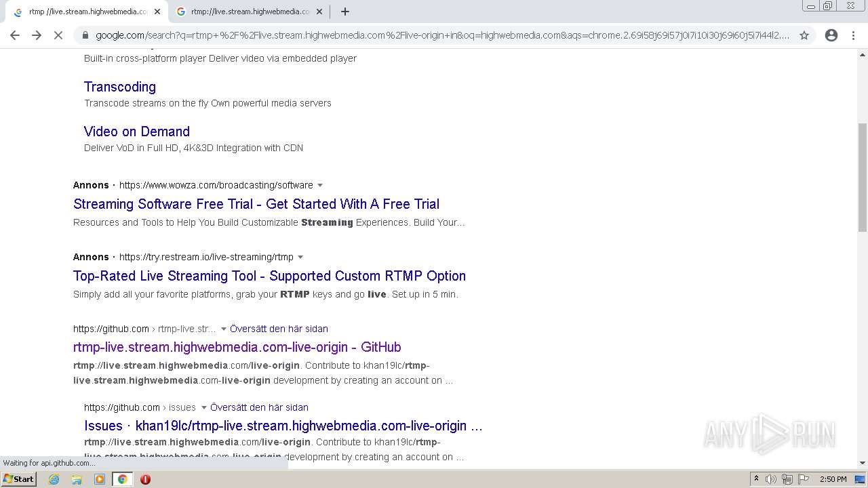Click the wowza.com broadcasting software URL

coord(216,185)
